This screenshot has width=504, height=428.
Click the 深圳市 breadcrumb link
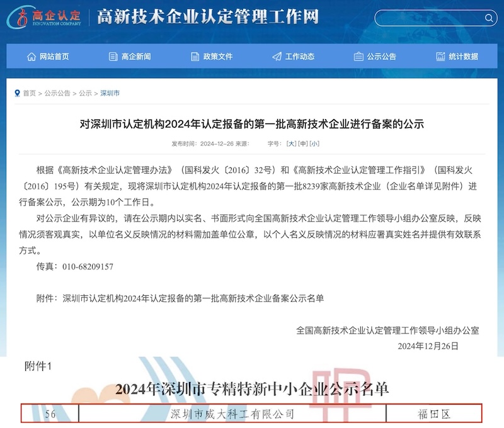(x=110, y=93)
